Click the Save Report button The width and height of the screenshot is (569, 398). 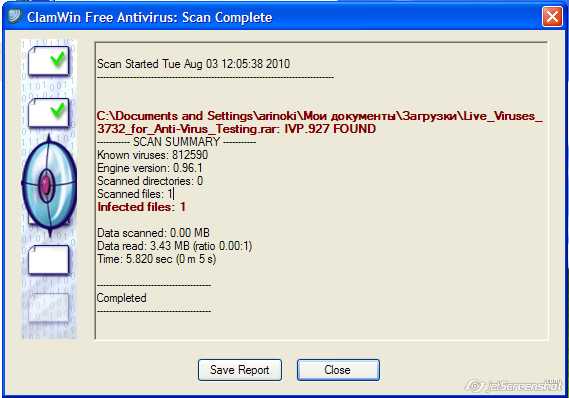tap(240, 370)
